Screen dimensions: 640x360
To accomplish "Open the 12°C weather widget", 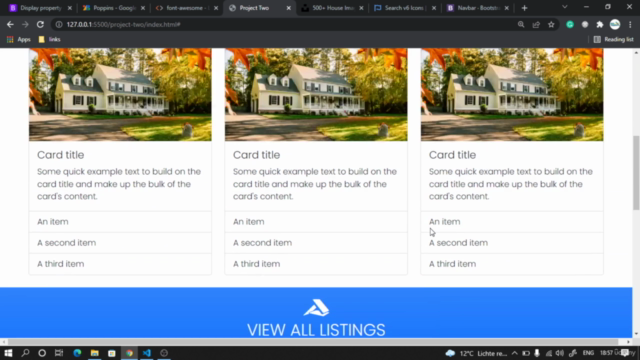I will click(x=476, y=353).
